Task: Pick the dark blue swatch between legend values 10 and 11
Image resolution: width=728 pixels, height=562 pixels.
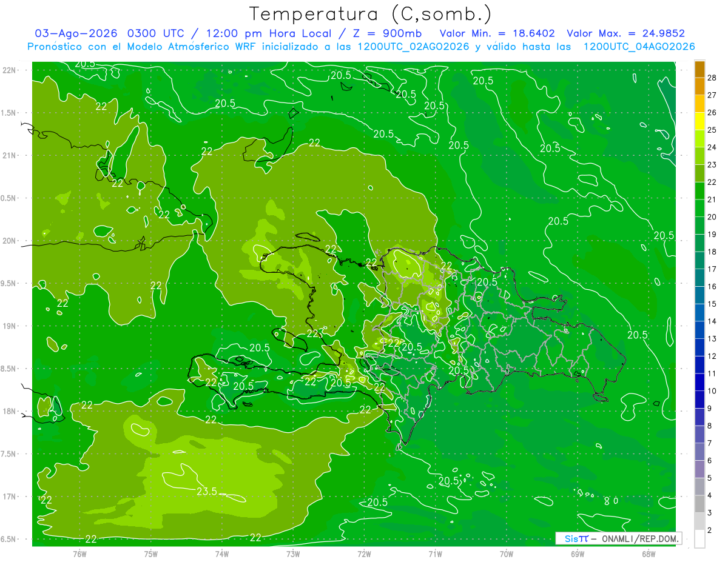Action: 699,383
